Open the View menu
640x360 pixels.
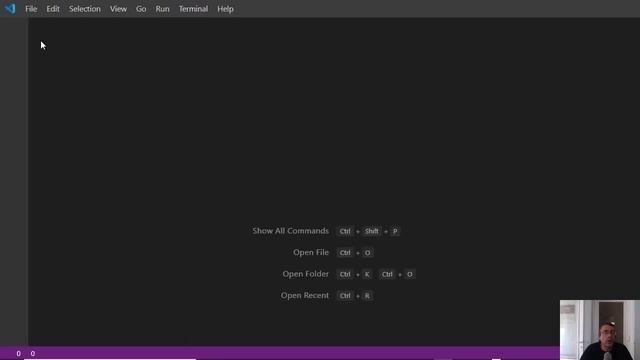[x=118, y=9]
